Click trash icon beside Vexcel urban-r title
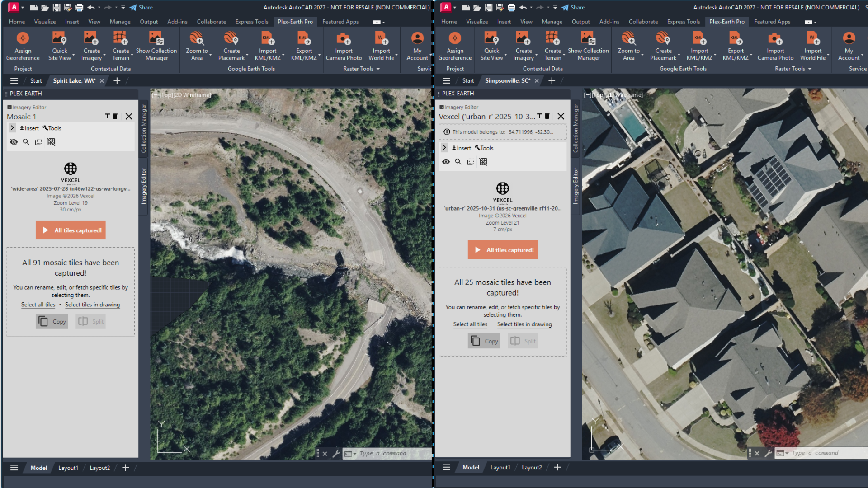The image size is (868, 488). tap(547, 116)
